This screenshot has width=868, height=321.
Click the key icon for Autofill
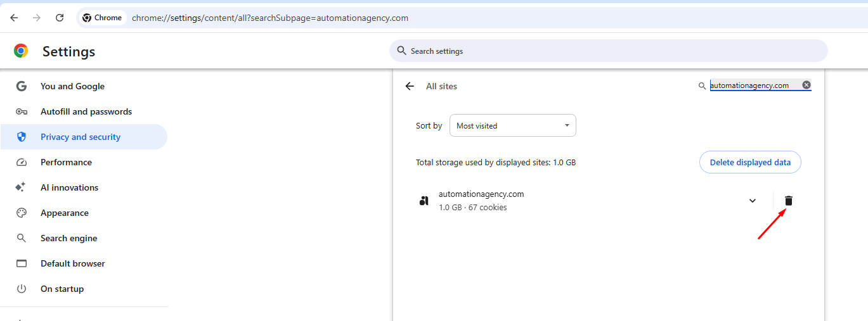(22, 111)
